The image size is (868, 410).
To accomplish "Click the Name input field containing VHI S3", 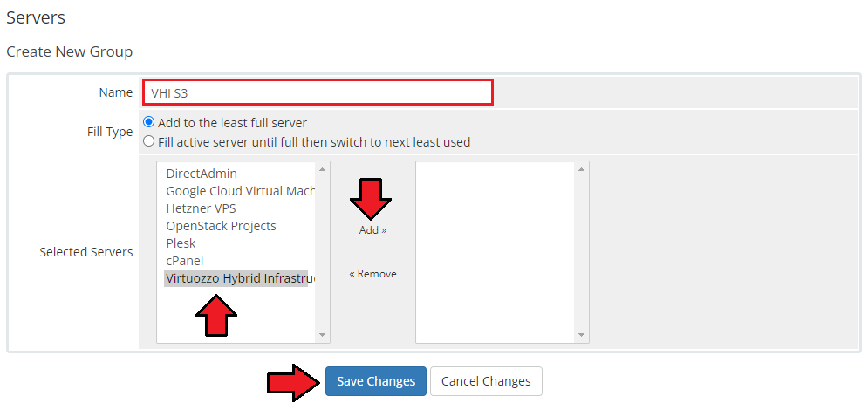I will (318, 92).
